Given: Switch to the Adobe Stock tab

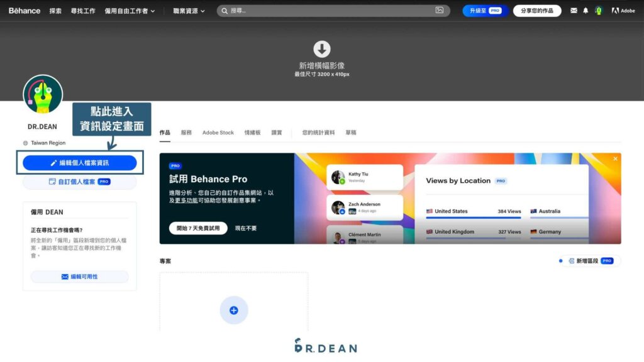Looking at the screenshot, I should click(x=218, y=133).
